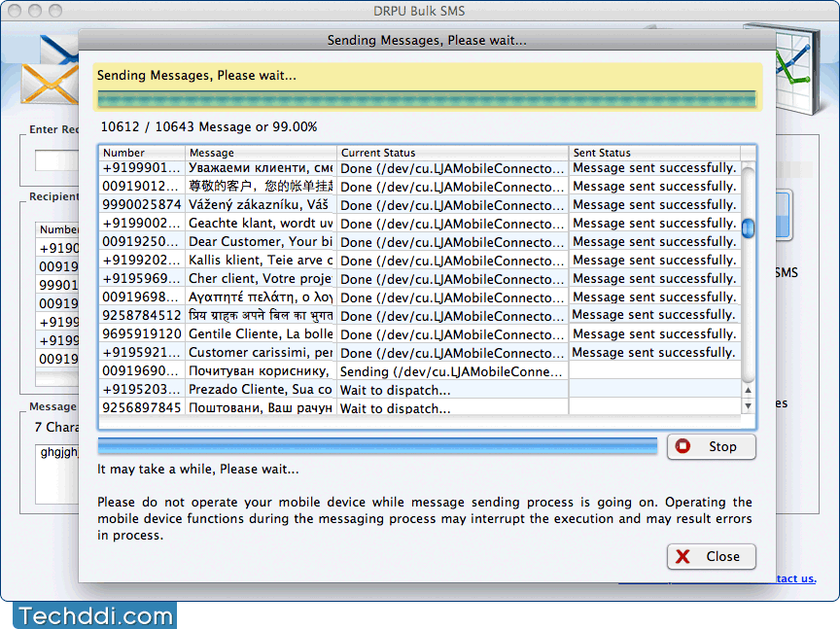Click message 'Dear Customer, Your bi'

pos(261,242)
